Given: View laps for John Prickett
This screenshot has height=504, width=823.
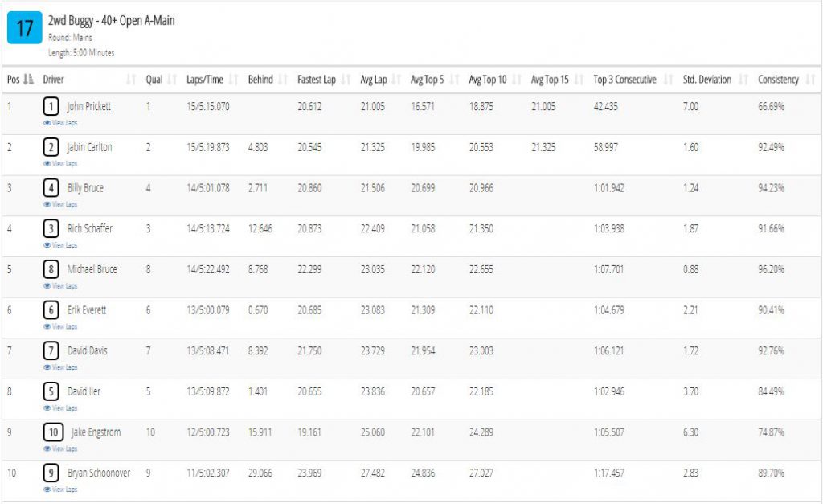Looking at the screenshot, I should click(x=60, y=123).
